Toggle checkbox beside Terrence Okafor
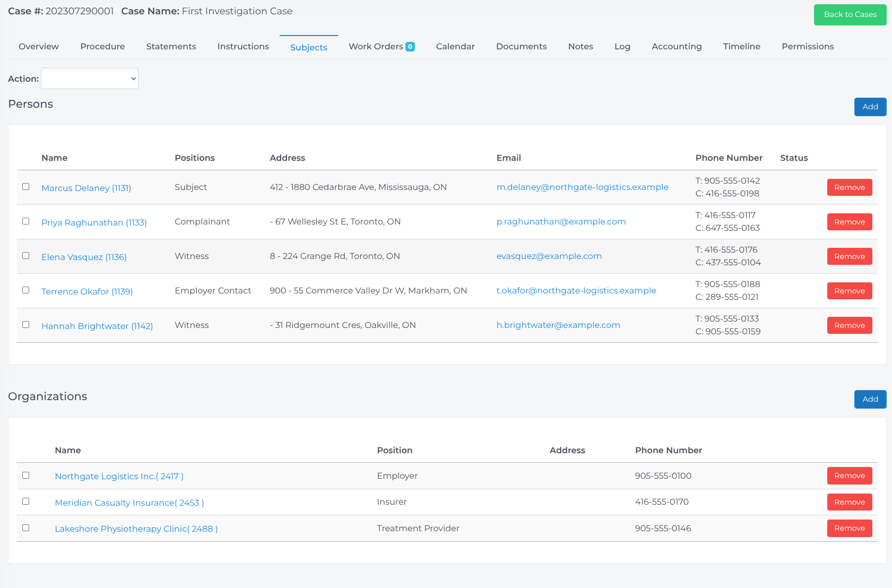 coord(25,290)
